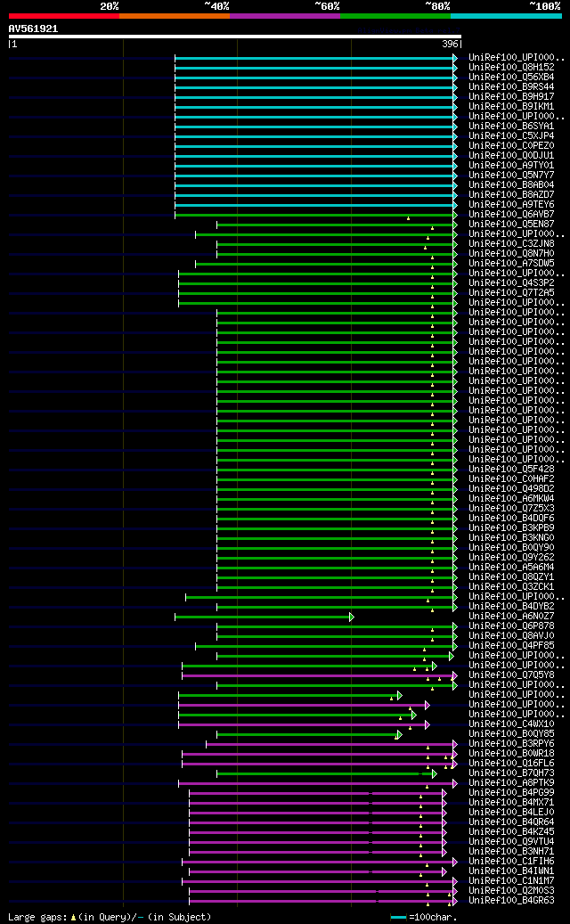Select the UniRef100_A8PTK9 label

point(511,782)
